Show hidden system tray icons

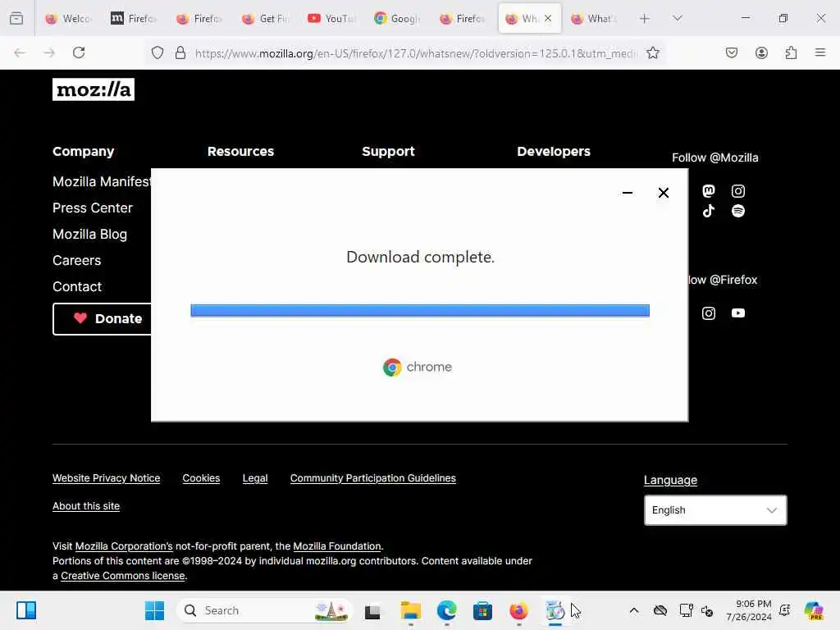[634, 610]
